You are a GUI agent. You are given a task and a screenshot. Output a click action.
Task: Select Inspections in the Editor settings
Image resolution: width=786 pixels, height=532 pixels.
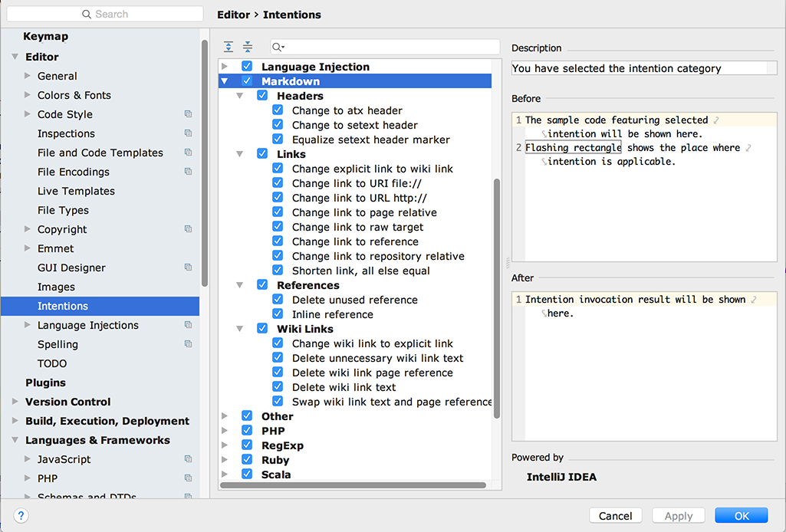66,133
